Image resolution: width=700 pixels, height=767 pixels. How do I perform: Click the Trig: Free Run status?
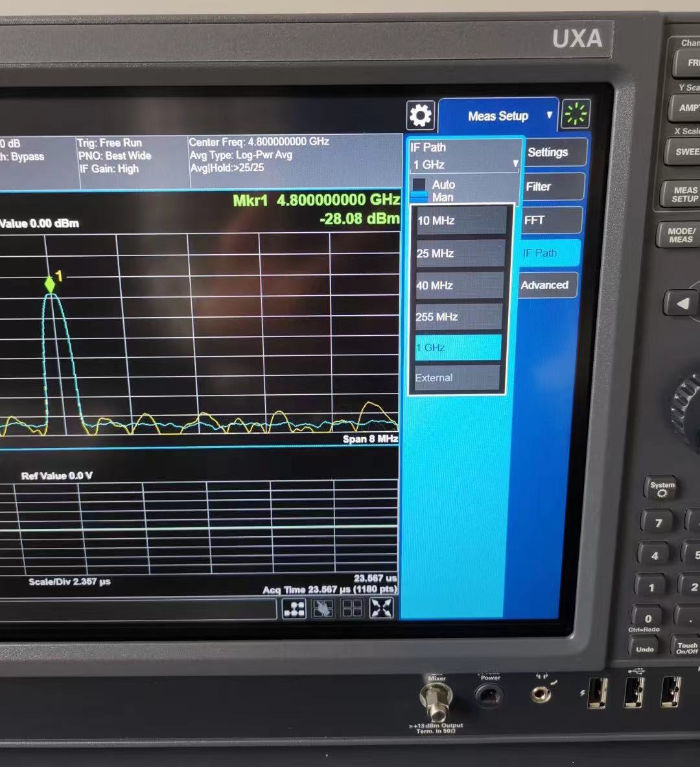pos(110,143)
